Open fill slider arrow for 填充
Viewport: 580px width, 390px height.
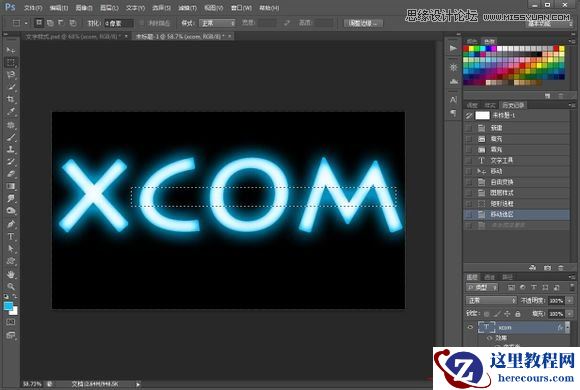coord(569,314)
